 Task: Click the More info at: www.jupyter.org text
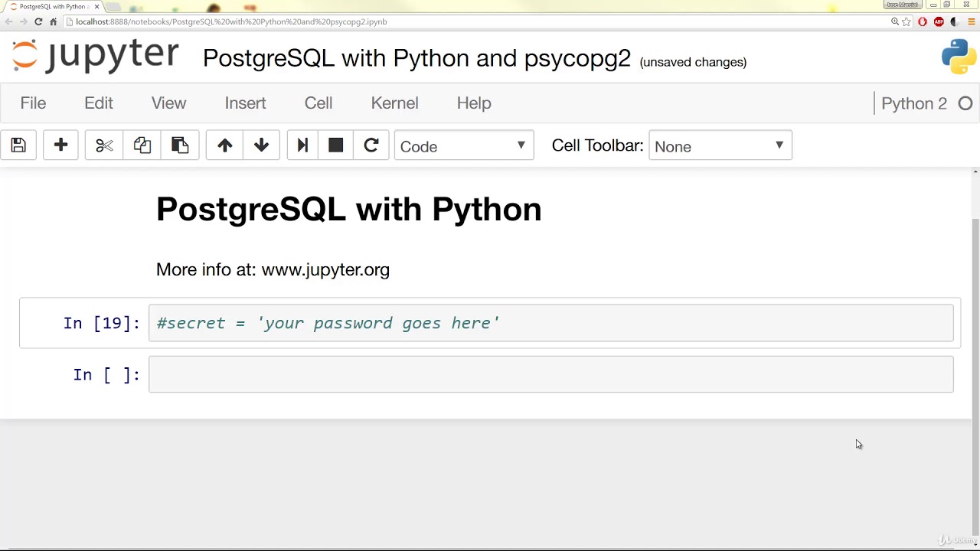coord(273,269)
